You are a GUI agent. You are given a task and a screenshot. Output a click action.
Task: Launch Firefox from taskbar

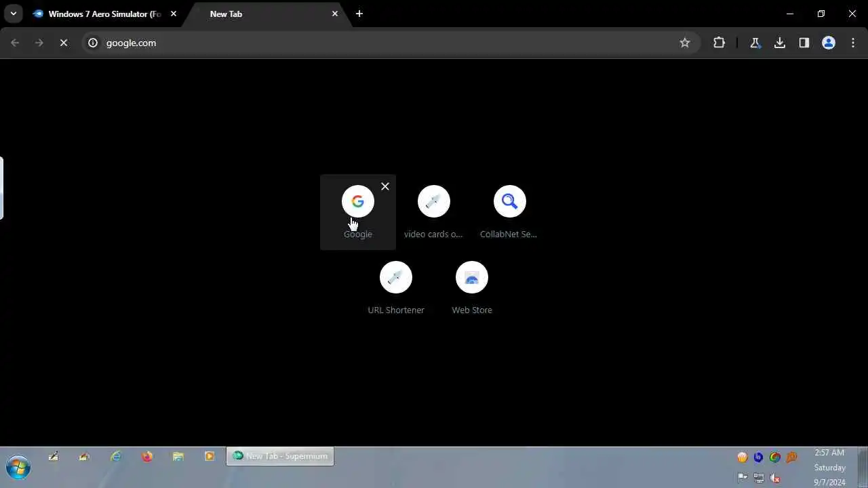coord(147,456)
